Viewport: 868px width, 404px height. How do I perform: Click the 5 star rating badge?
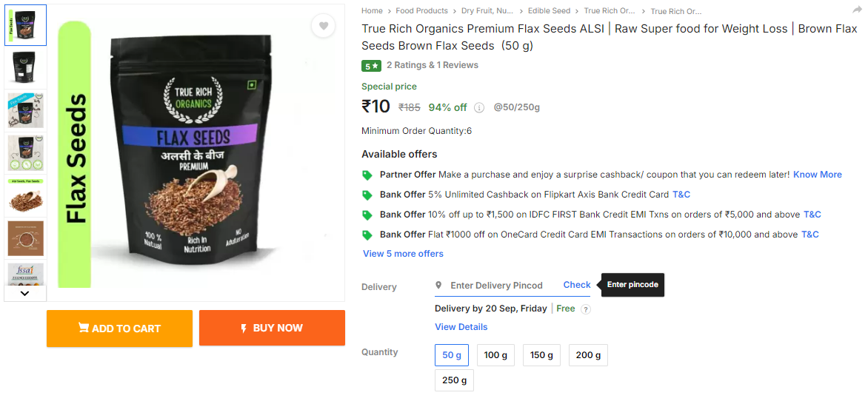pyautogui.click(x=371, y=66)
